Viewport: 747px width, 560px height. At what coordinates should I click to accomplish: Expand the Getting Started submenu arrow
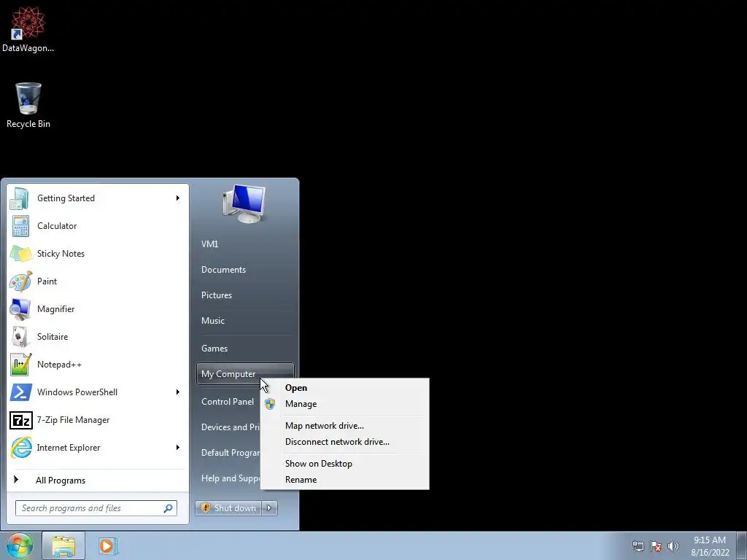[178, 198]
